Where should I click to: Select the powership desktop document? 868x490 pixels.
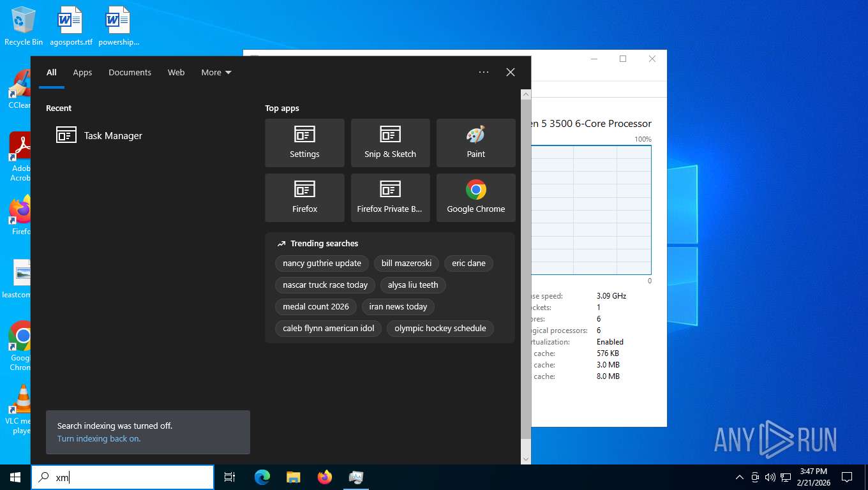click(x=118, y=27)
